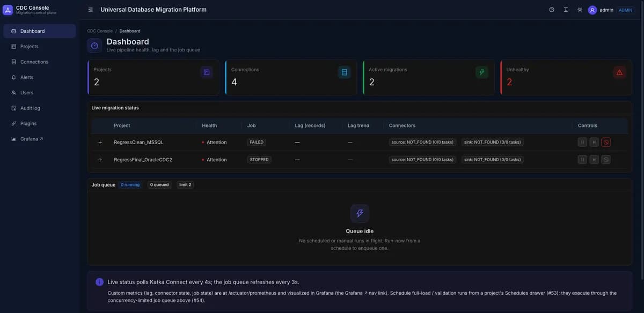Viewport: 644px width, 313px height.
Task: Open Connections in the sidebar
Action: (40, 62)
